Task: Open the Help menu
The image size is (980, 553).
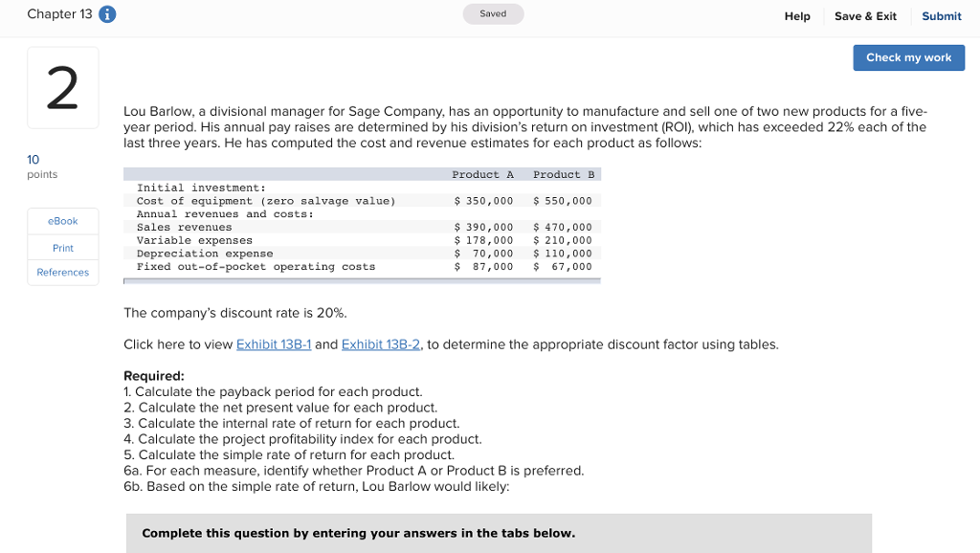Action: [797, 16]
